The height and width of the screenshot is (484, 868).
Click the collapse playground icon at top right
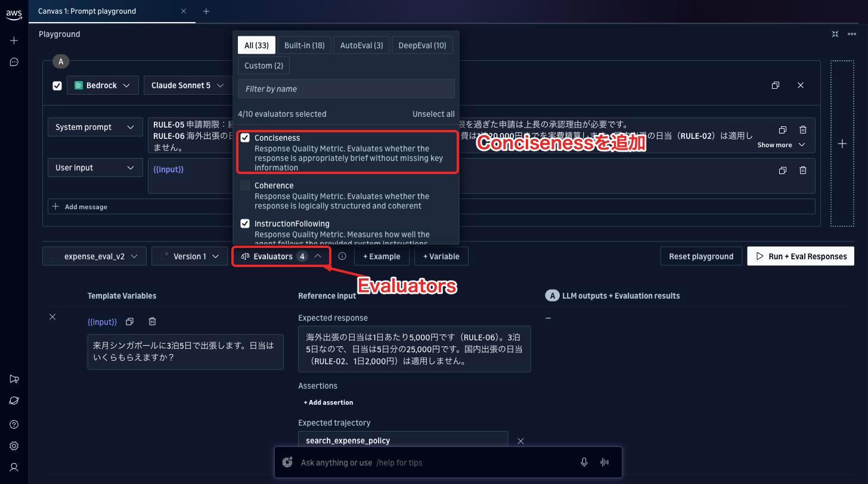(835, 34)
